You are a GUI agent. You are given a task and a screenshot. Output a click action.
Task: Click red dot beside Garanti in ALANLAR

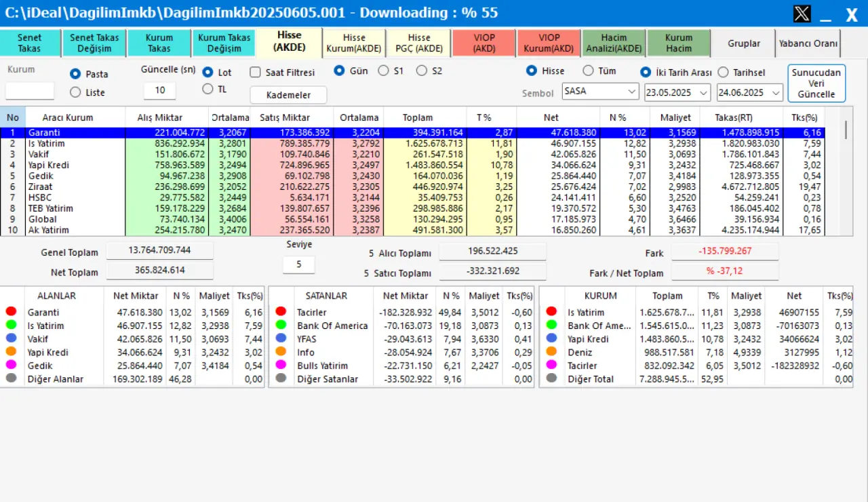pos(10,312)
